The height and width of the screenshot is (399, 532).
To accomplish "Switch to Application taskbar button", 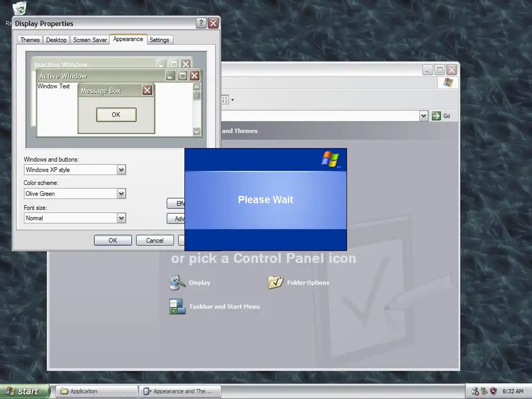I will coord(97,391).
